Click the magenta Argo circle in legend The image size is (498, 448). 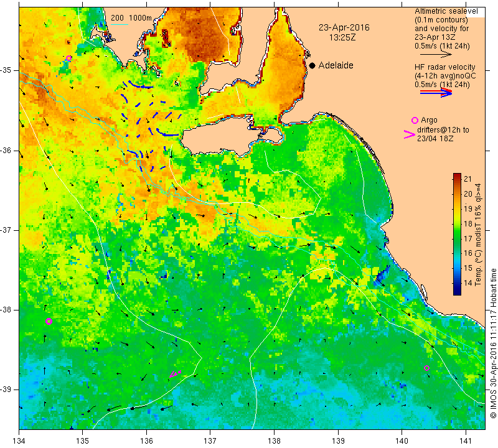coord(415,120)
